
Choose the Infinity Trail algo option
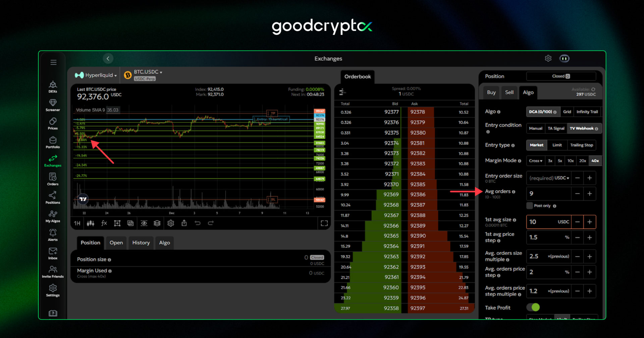click(587, 112)
